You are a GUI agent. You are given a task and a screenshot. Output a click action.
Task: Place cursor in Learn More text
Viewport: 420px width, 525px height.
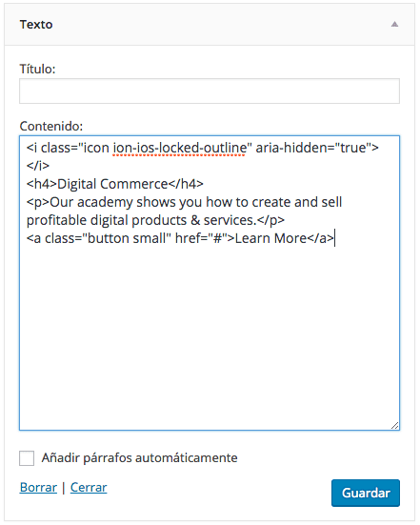[x=270, y=238]
